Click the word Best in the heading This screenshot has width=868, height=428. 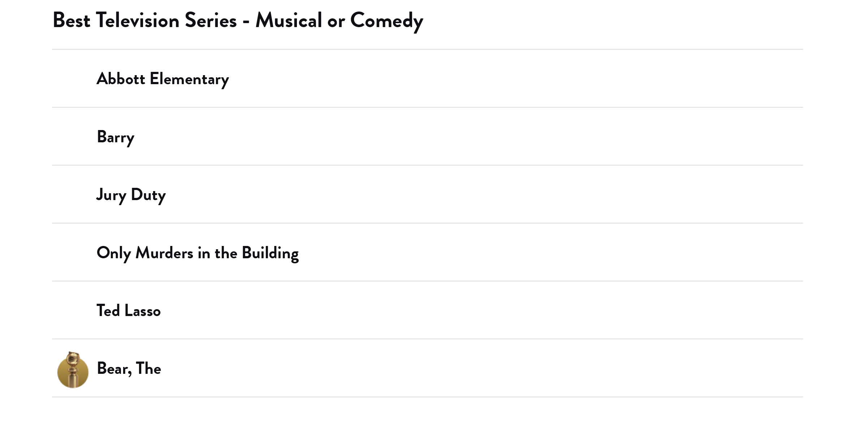tap(72, 20)
